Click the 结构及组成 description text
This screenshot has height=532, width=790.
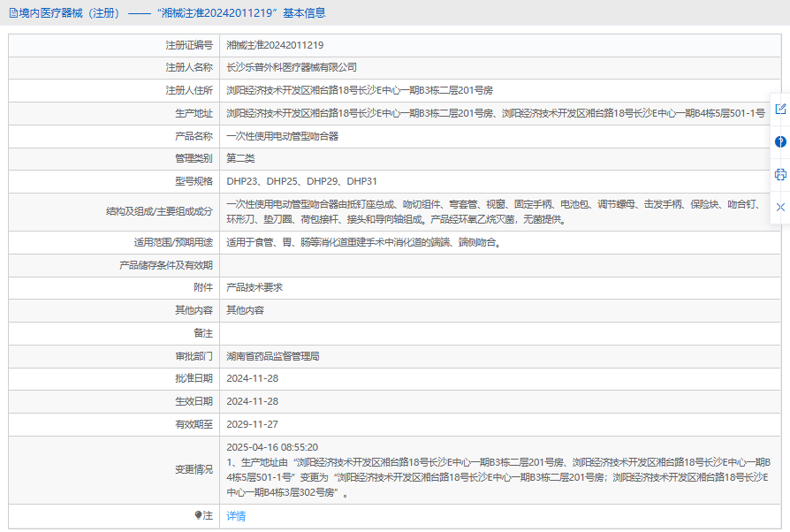coord(493,212)
